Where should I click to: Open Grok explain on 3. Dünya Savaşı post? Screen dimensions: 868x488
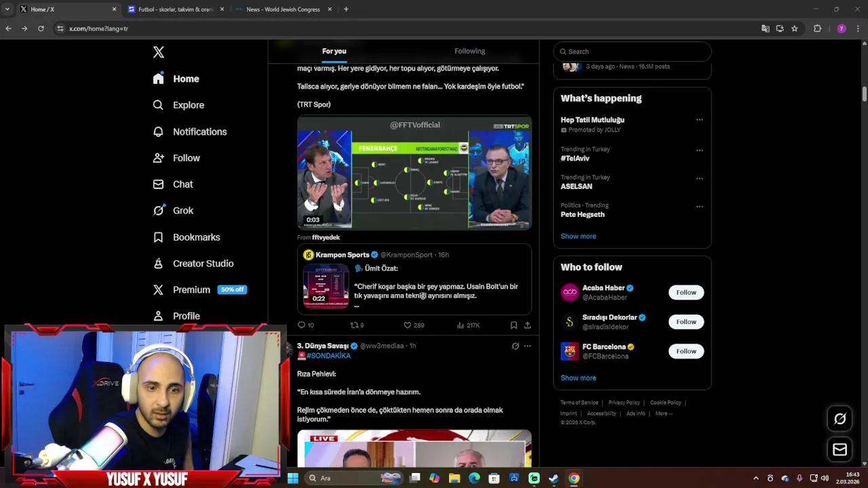click(x=515, y=346)
